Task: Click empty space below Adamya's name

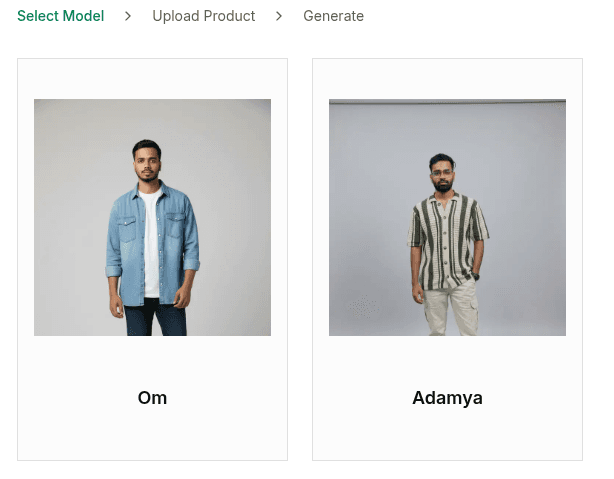Action: pos(447,436)
